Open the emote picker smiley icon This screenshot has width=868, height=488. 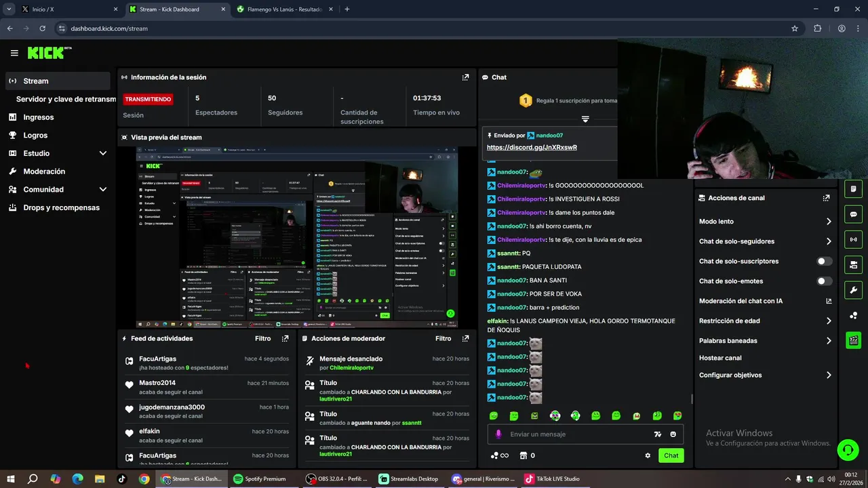[x=673, y=434]
